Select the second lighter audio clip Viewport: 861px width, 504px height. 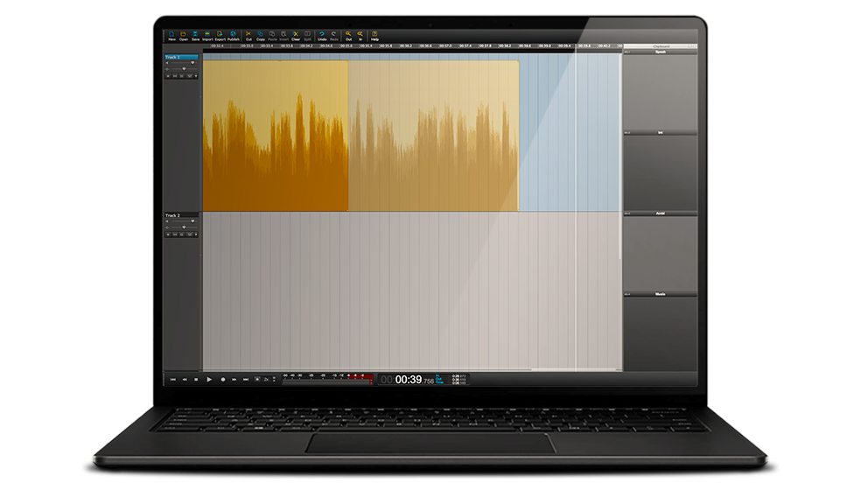tap(434, 136)
